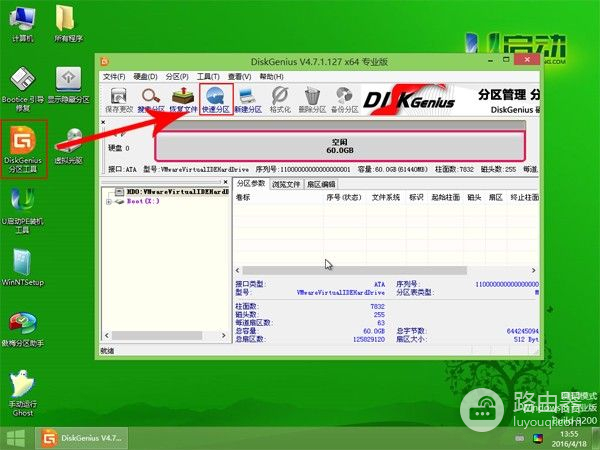Click the system tray keyboard icon

pos(519,439)
